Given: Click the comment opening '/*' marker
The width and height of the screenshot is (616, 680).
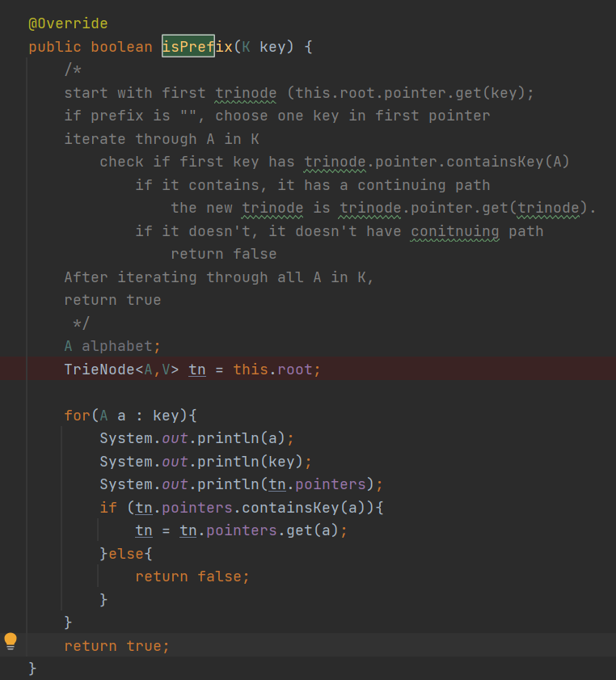Looking at the screenshot, I should pos(73,70).
